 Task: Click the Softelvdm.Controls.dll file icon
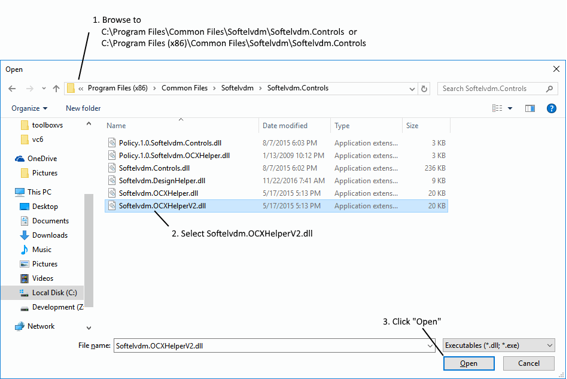pyautogui.click(x=112, y=168)
